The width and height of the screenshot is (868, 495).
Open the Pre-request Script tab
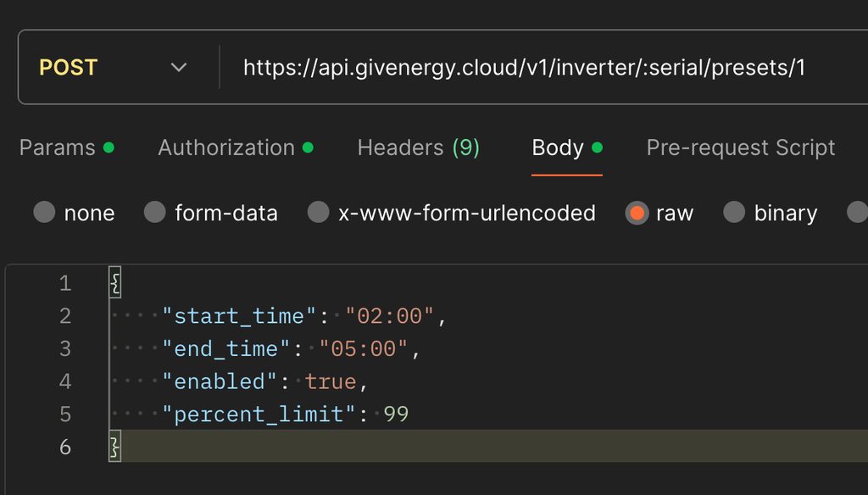click(x=741, y=147)
